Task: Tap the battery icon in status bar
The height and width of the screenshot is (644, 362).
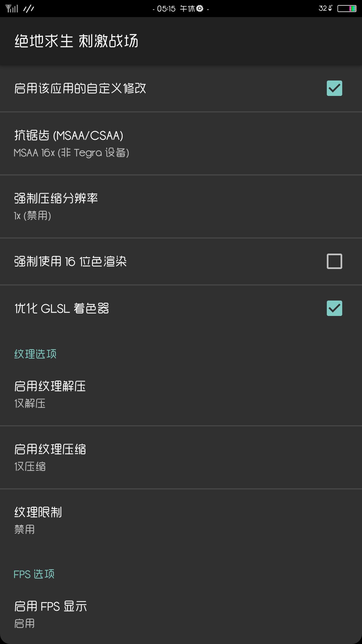Action: [x=347, y=8]
